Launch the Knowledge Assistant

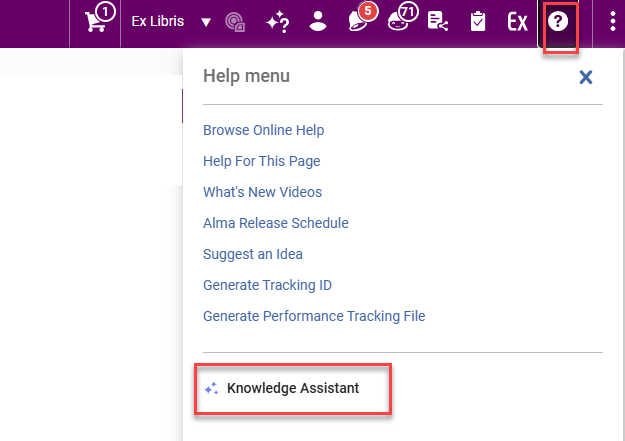click(x=293, y=388)
